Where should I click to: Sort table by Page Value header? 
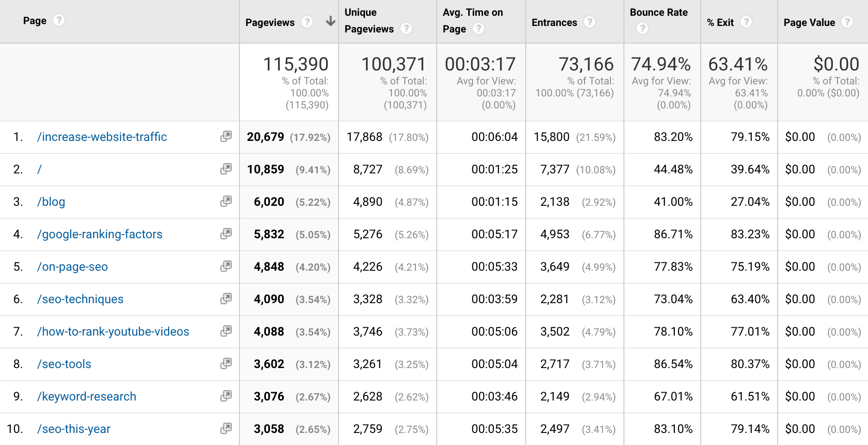809,22
